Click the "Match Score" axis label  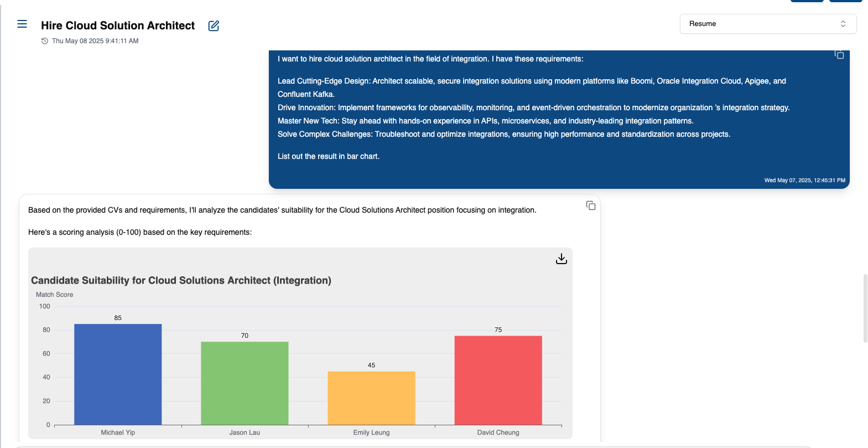(x=55, y=295)
